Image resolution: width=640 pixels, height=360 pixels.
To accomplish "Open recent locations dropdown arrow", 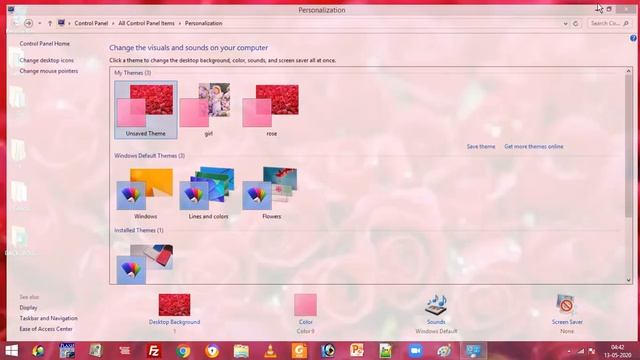I will coord(40,23).
